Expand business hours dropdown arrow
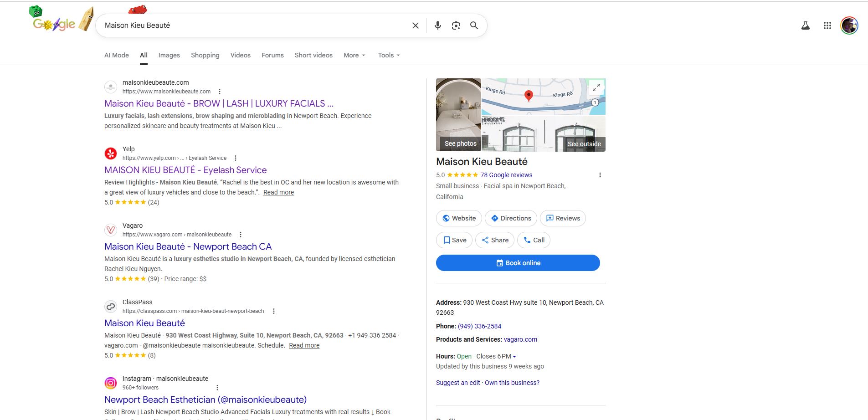Viewport: 868px width, 420px height. 514,357
